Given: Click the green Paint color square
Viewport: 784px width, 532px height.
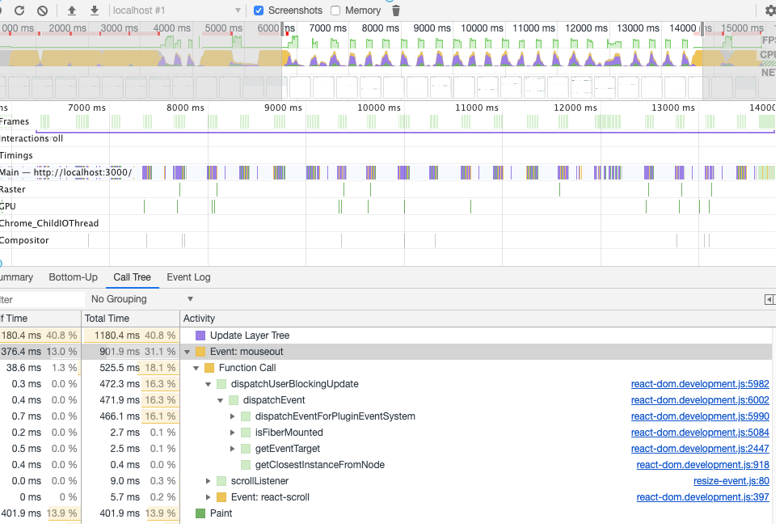Looking at the screenshot, I should [200, 513].
